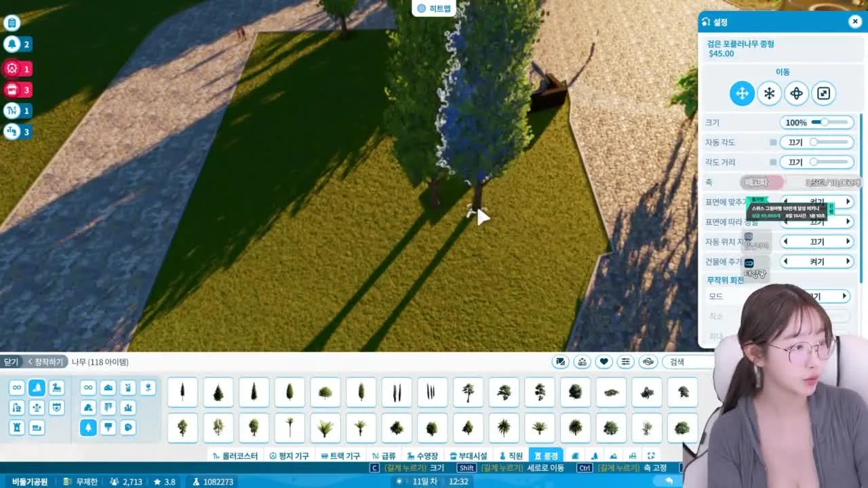The width and height of the screenshot is (868, 488).
Task: Select the rotate gizmo move icon
Action: point(796,94)
